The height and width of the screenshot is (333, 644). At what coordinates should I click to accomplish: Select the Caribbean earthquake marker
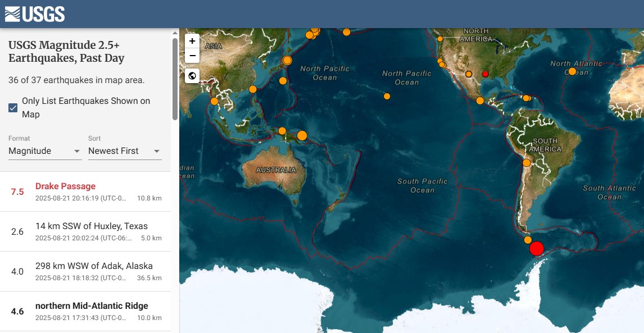point(526,98)
